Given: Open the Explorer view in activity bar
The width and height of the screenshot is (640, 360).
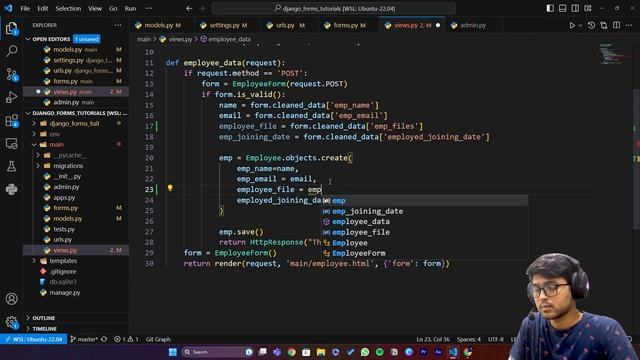Looking at the screenshot, I should 11,28.
